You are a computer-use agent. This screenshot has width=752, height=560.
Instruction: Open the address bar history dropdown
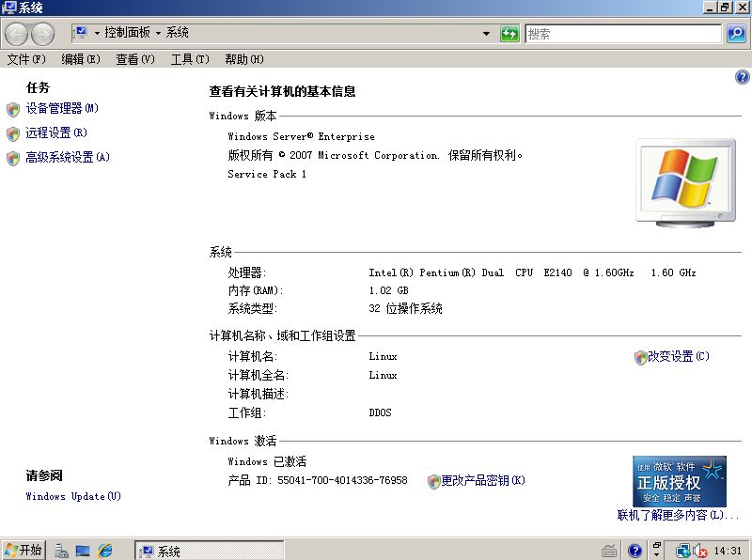[486, 34]
